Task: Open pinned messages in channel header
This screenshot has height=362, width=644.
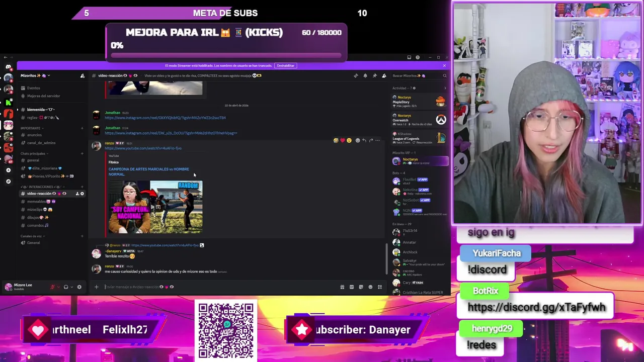Action: pos(374,75)
